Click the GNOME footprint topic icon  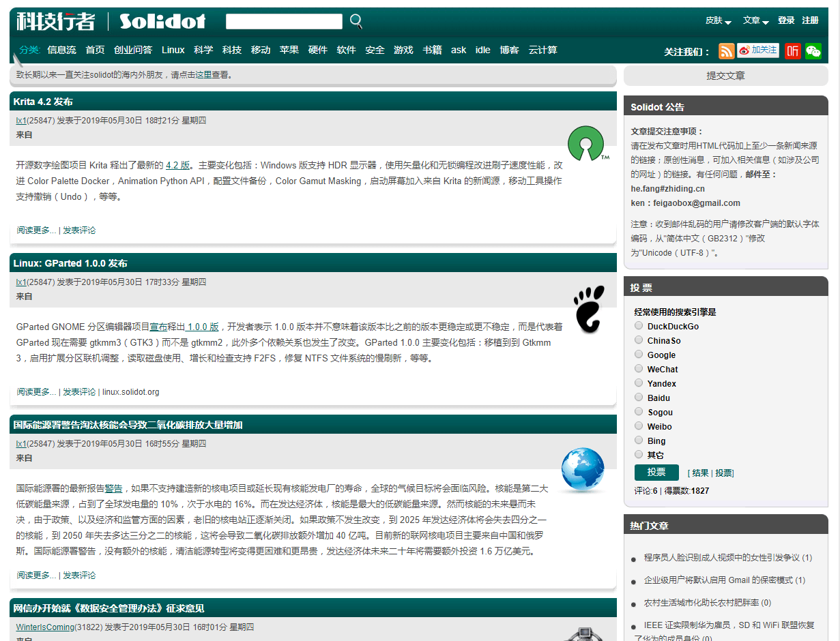(588, 308)
